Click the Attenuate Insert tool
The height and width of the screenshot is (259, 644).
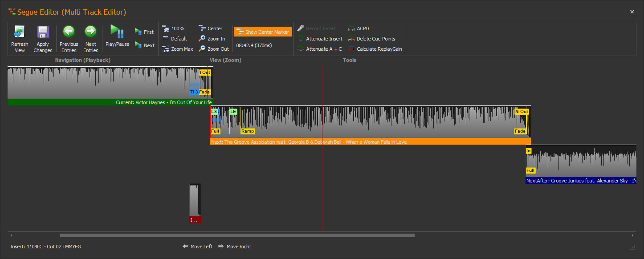tap(320, 39)
